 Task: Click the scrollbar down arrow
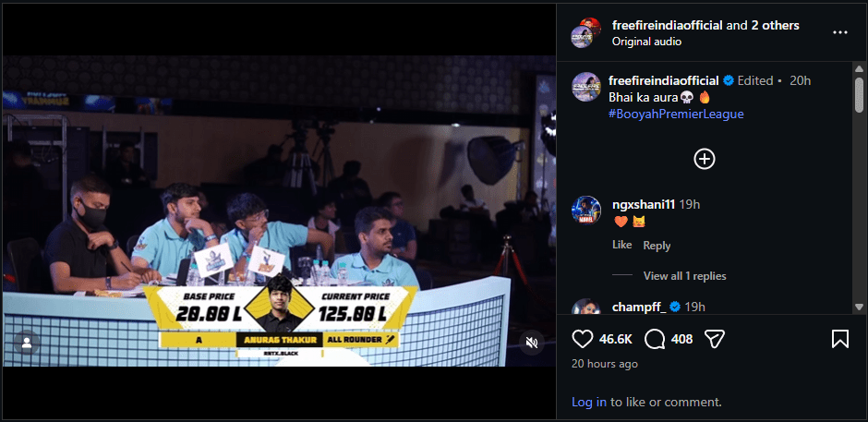point(859,307)
